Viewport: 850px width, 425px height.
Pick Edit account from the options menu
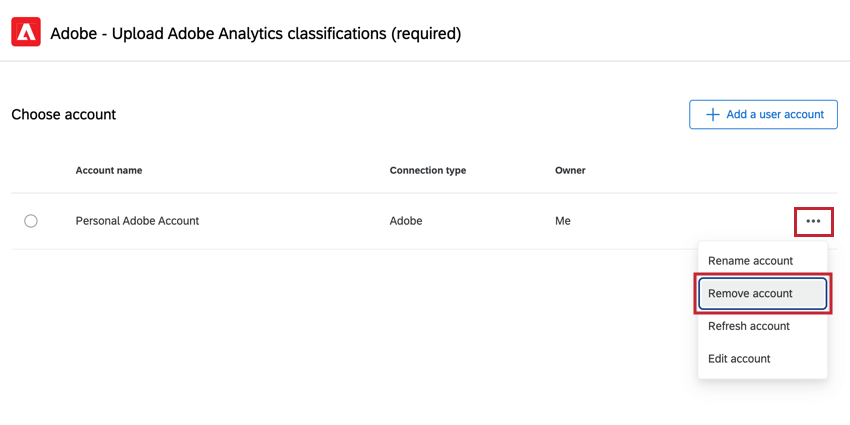[739, 359]
